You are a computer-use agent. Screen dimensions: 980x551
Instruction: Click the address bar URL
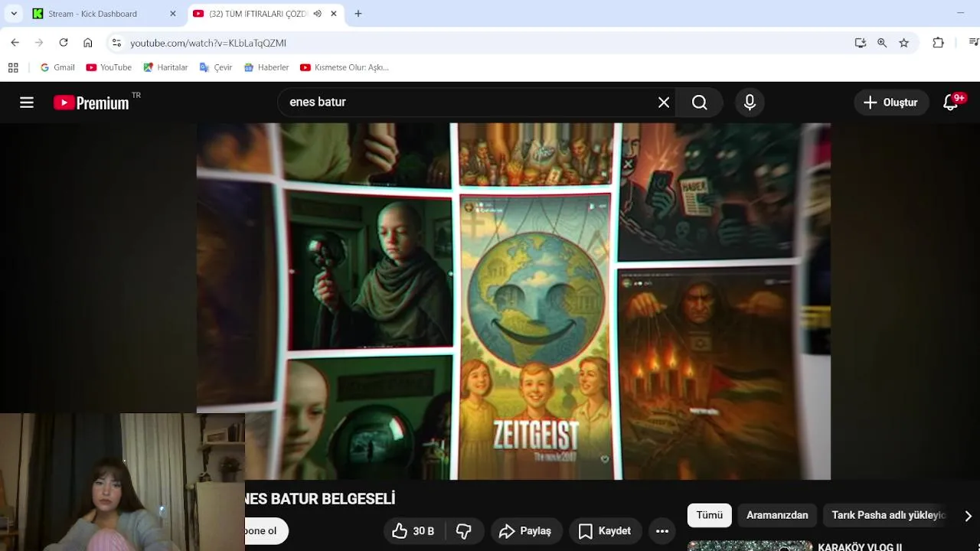208,43
